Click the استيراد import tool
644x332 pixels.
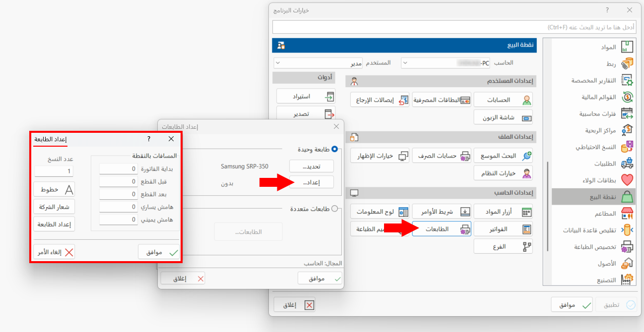tap(306, 96)
